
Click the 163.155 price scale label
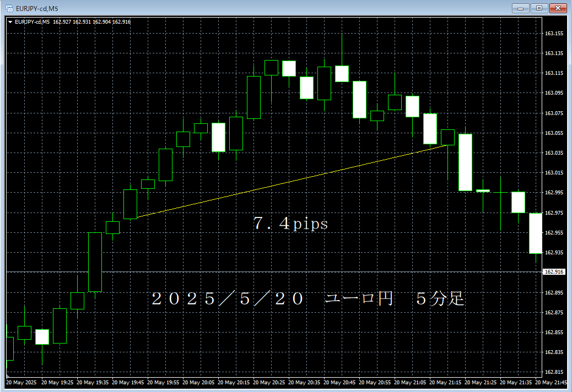point(554,34)
